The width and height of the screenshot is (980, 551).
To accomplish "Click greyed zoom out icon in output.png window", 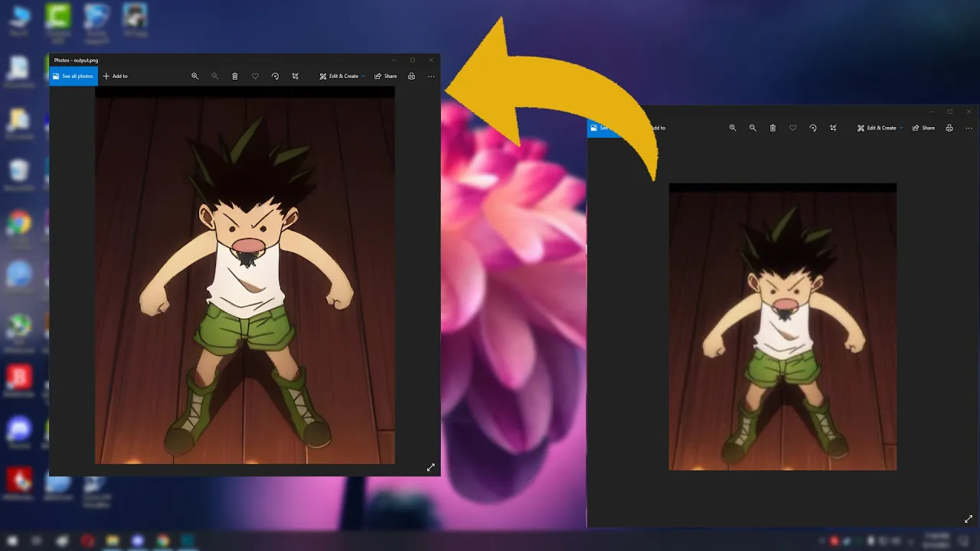I will click(x=215, y=77).
